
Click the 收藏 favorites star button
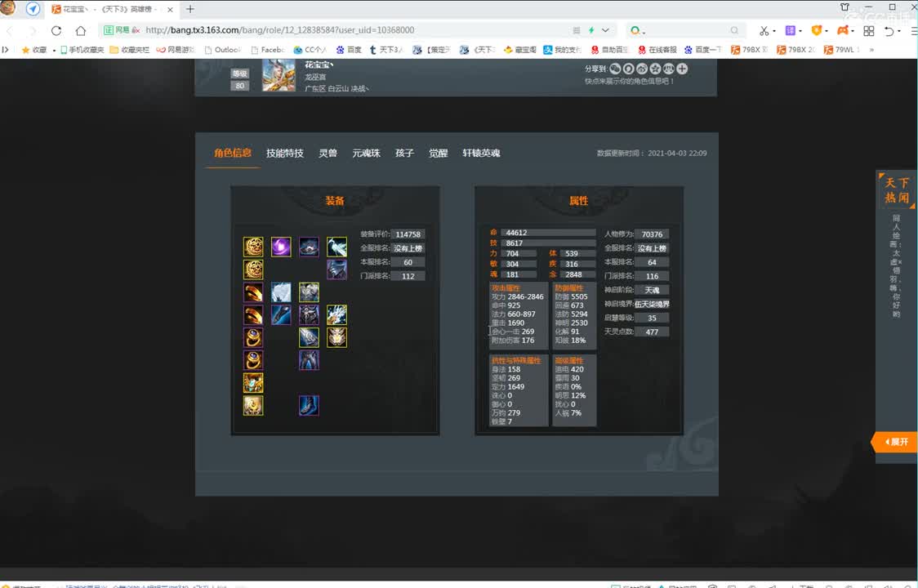(x=34, y=50)
